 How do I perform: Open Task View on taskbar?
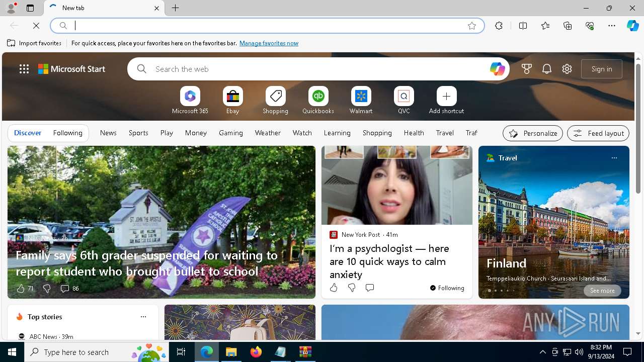click(181, 352)
